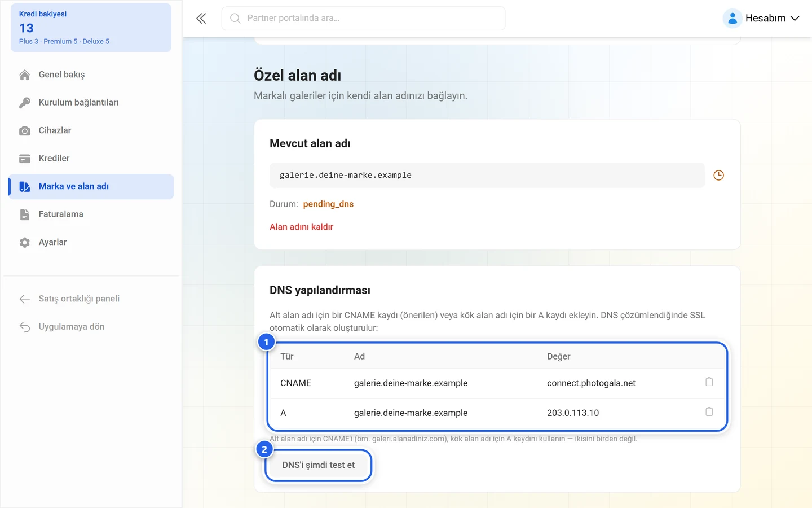The width and height of the screenshot is (812, 508).
Task: Click the Değer column header
Action: click(x=558, y=357)
